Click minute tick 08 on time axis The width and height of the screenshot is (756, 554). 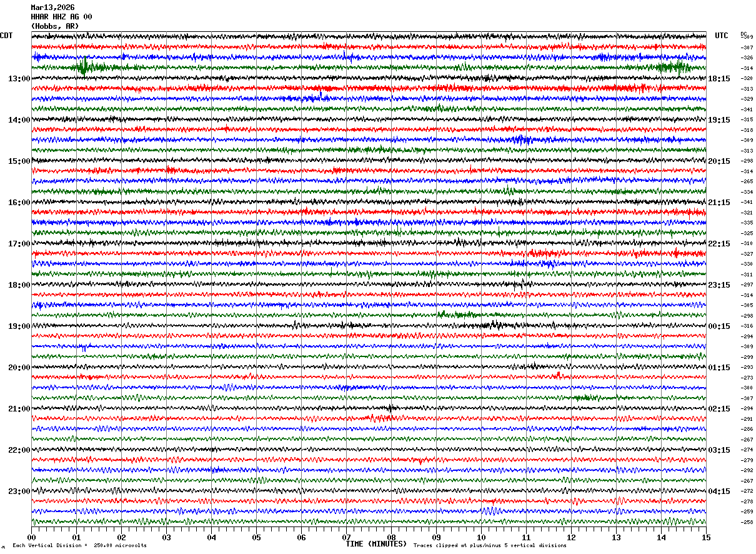(391, 537)
